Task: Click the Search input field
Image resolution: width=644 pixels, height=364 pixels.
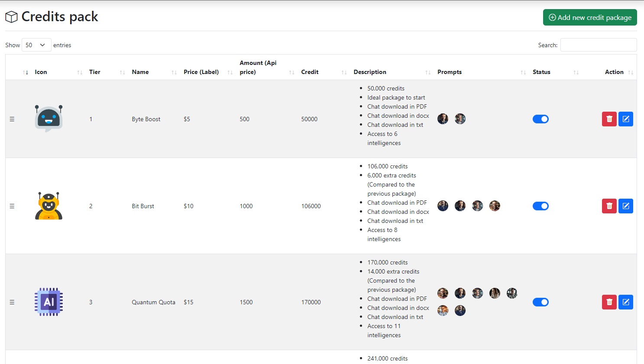Action: [x=598, y=45]
